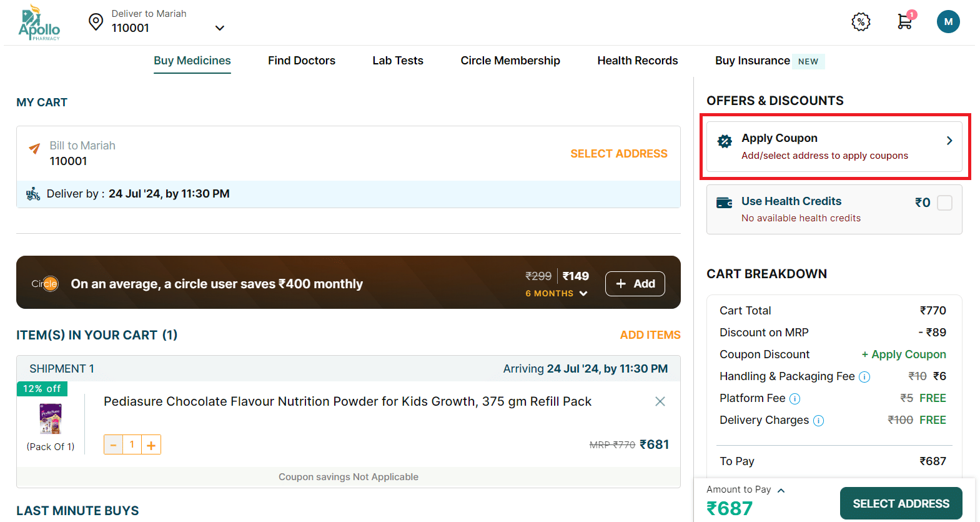
Task: Click the Add Items link
Action: point(650,335)
